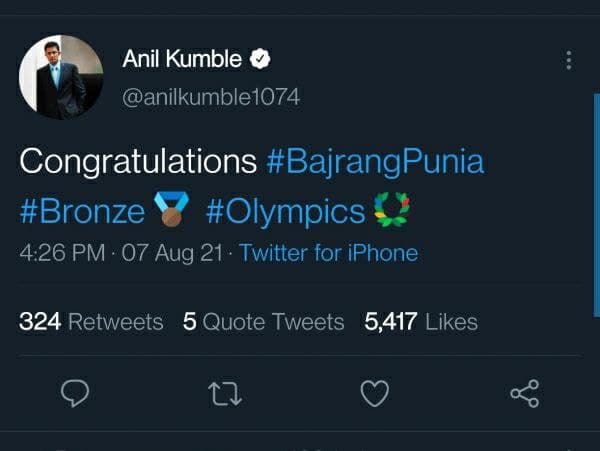Open the @anilkumble1074 handle
The width and height of the screenshot is (600, 451).
[210, 97]
